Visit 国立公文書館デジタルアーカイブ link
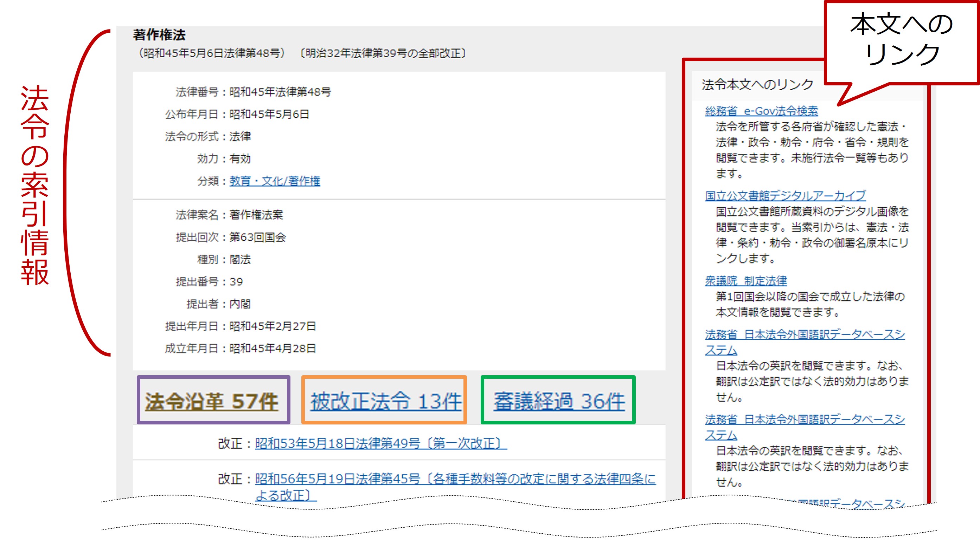The width and height of the screenshot is (980, 547). coord(785,196)
